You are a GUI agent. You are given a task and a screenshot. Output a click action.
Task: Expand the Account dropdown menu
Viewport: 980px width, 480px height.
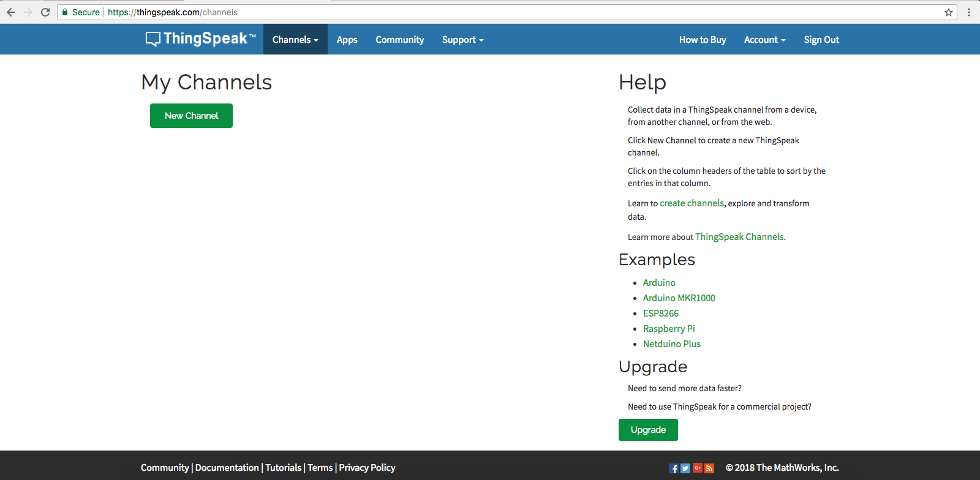(764, 39)
